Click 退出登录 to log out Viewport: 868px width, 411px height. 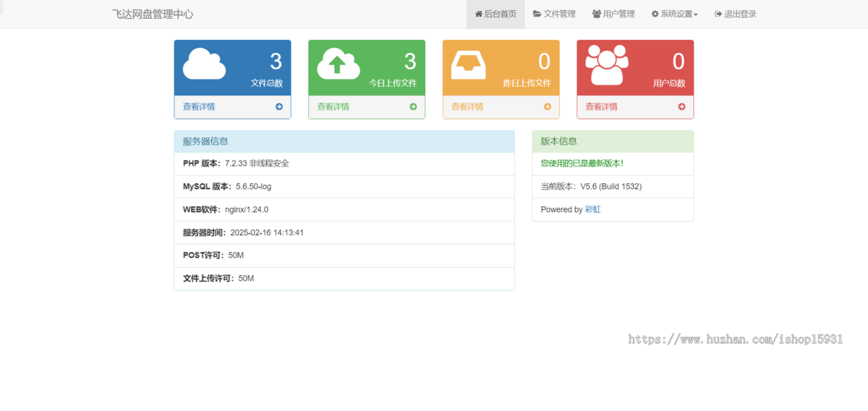[736, 14]
